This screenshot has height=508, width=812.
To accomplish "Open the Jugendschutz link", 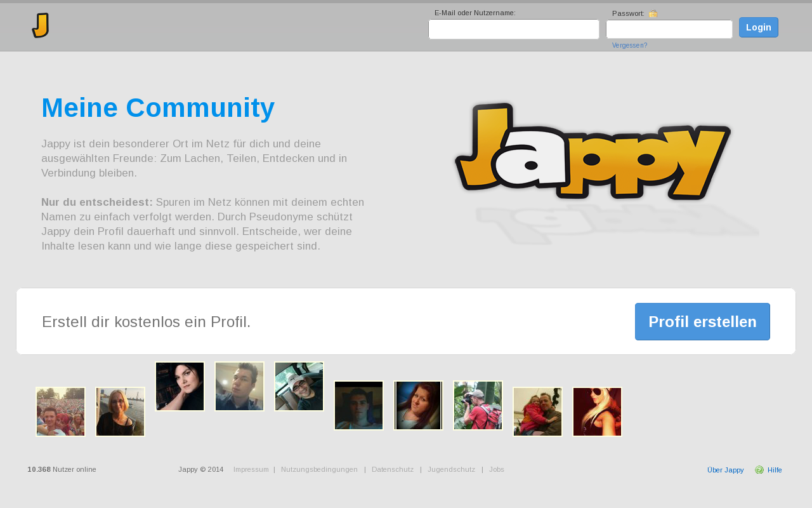I will pos(452,470).
